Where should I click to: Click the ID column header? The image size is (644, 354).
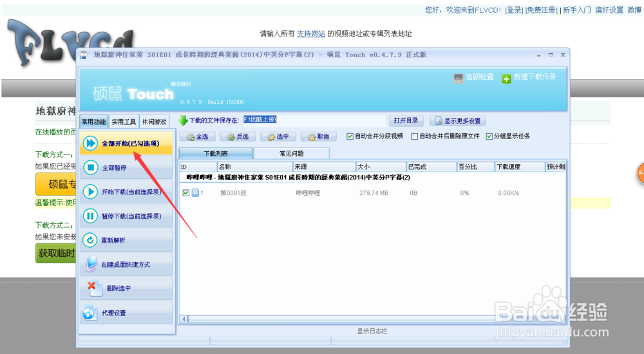click(198, 167)
